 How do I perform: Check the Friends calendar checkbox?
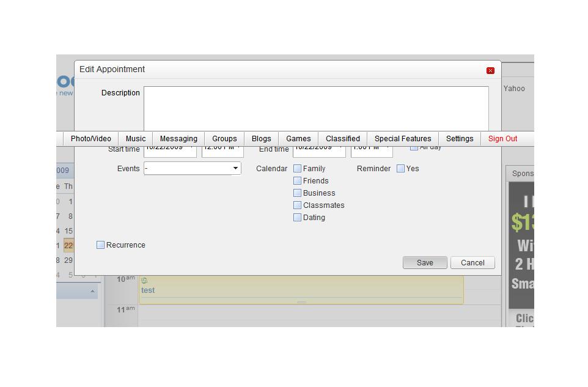coord(297,181)
